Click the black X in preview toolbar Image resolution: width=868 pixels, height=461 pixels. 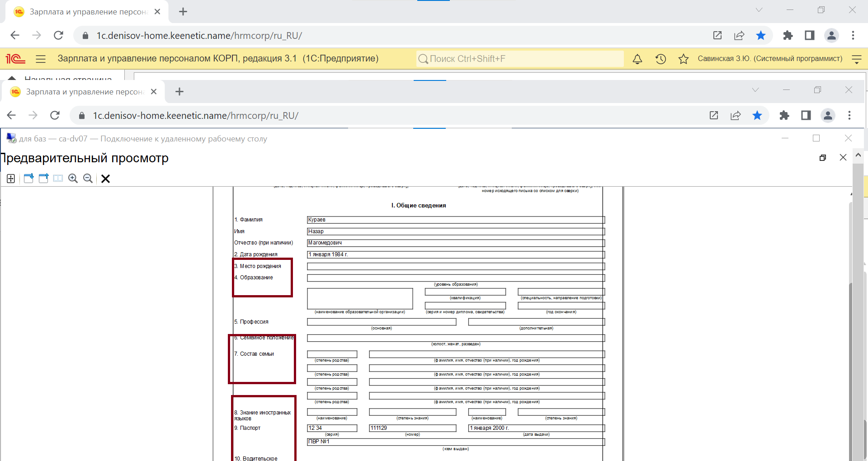coord(106,179)
